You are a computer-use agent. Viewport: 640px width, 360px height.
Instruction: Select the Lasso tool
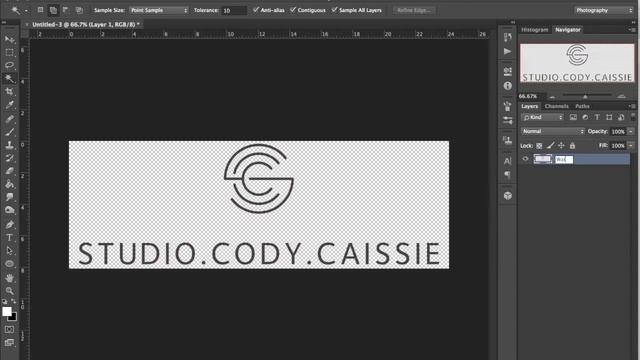tap(9, 65)
